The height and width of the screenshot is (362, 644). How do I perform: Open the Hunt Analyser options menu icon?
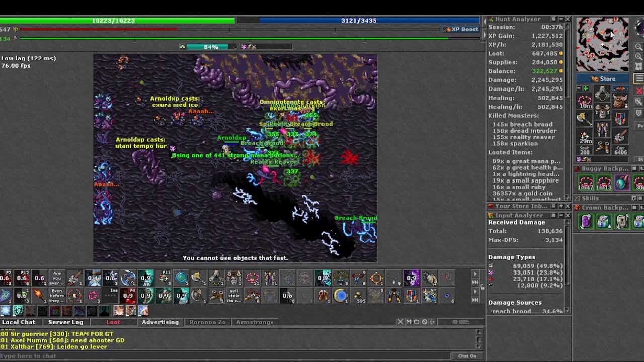pyautogui.click(x=553, y=19)
